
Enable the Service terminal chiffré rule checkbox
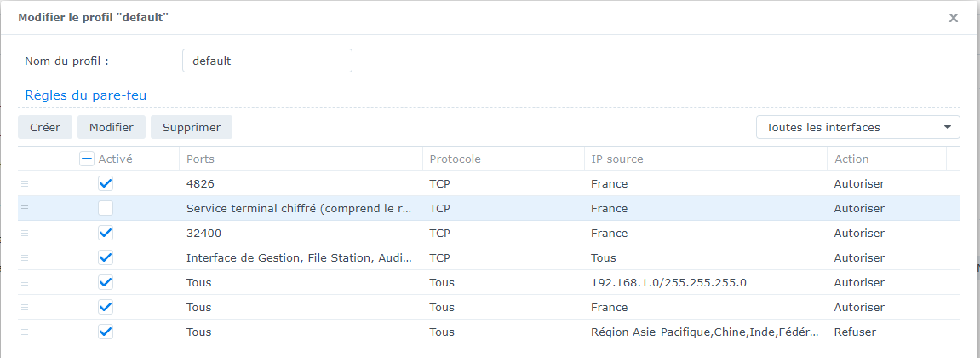point(106,208)
